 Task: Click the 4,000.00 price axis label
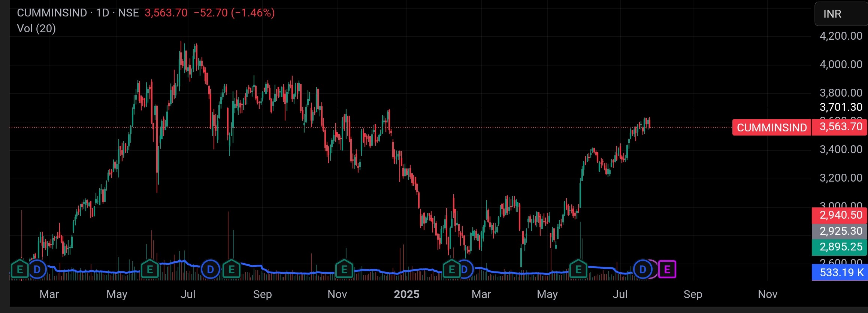(841, 64)
